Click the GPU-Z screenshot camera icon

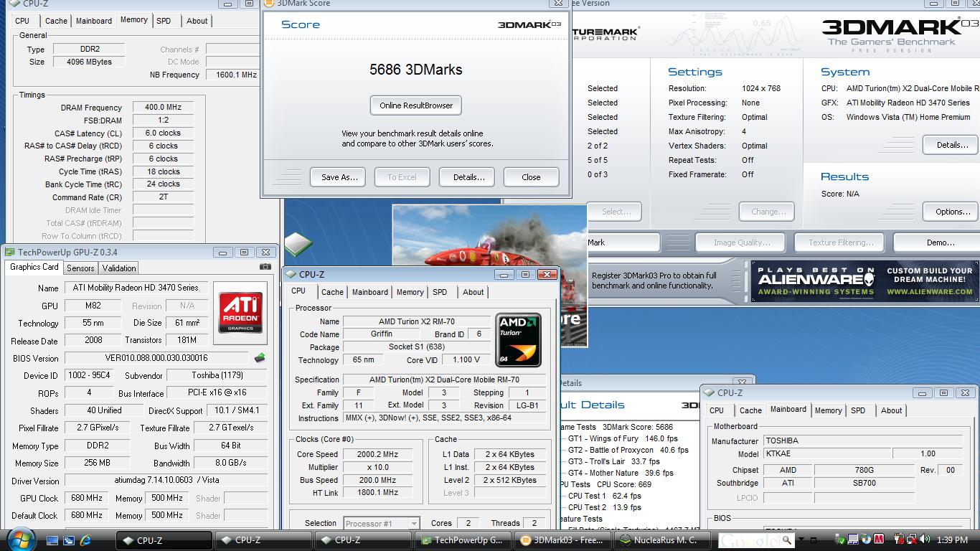tap(265, 267)
